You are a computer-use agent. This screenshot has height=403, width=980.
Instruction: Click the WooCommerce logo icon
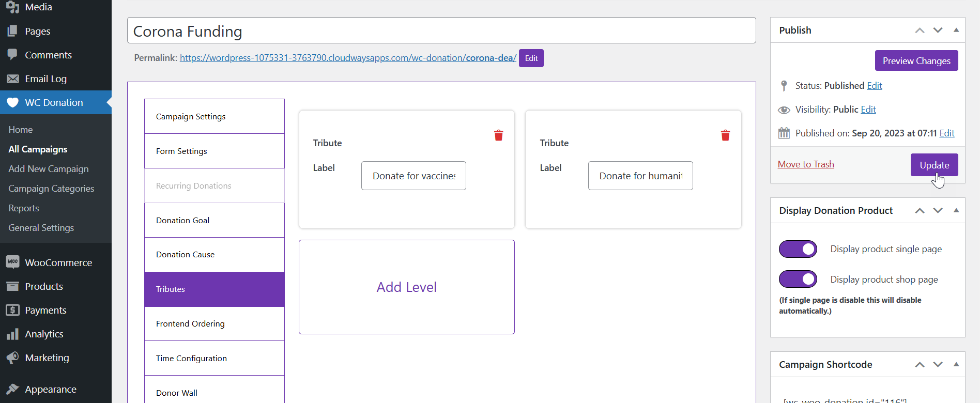click(x=12, y=262)
